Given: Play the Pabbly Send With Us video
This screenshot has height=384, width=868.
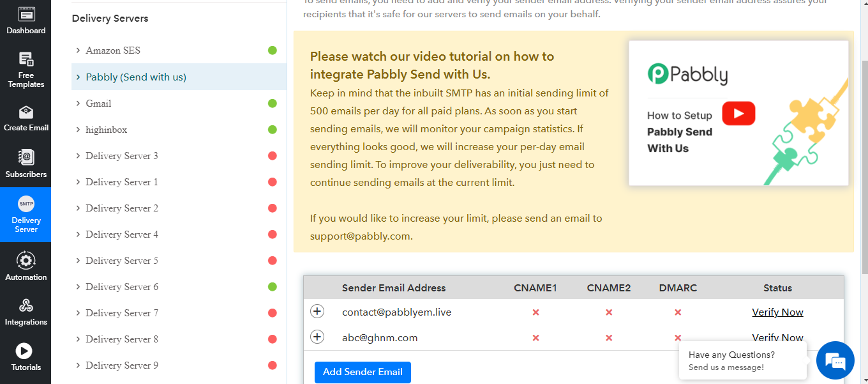Looking at the screenshot, I should tap(738, 114).
